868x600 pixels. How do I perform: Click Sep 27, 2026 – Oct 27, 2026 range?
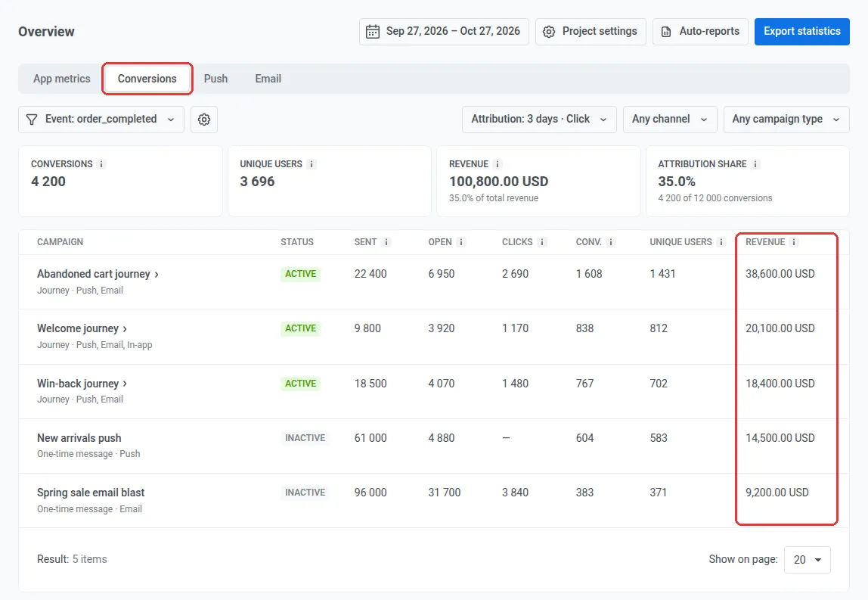pyautogui.click(x=453, y=31)
